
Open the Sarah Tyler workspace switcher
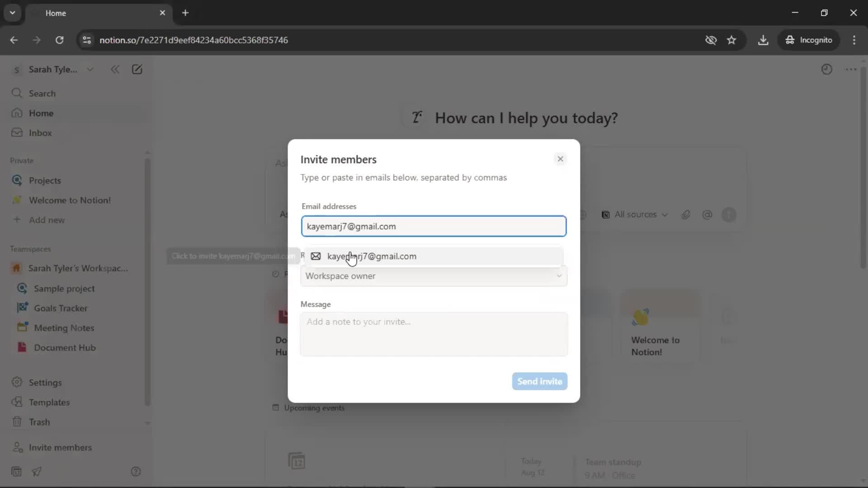coord(53,70)
